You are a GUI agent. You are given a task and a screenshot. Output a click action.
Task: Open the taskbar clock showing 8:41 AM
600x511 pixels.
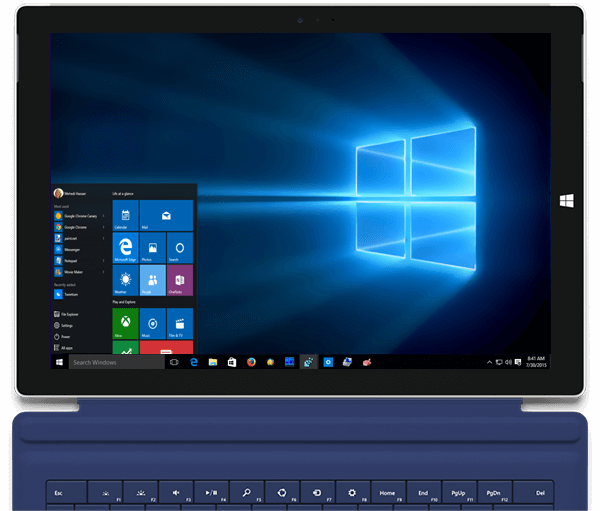[x=536, y=362]
